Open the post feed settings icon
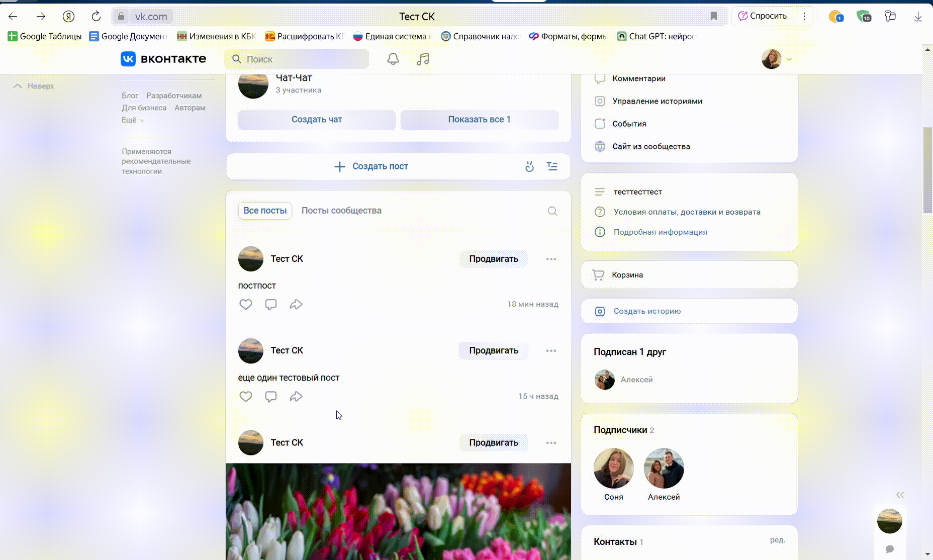 point(552,166)
